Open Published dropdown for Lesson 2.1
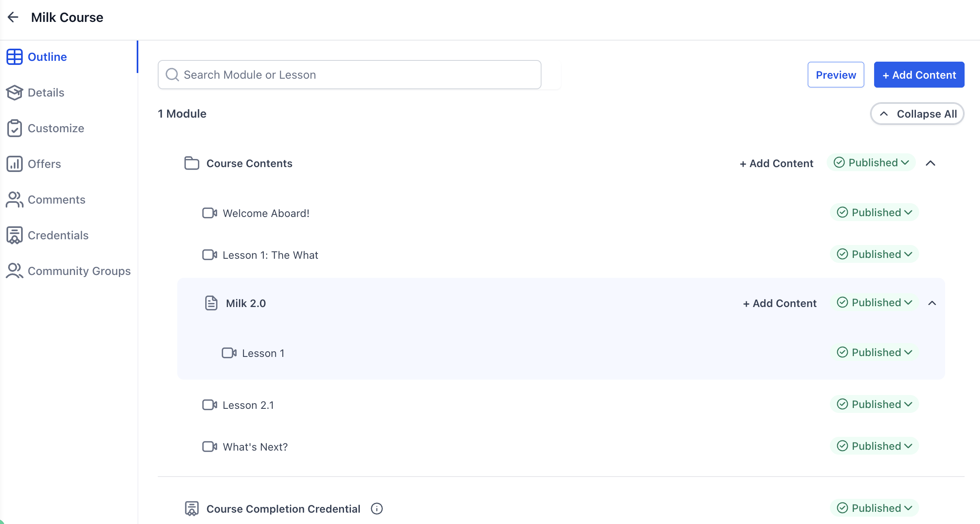The width and height of the screenshot is (980, 524). coord(875,404)
